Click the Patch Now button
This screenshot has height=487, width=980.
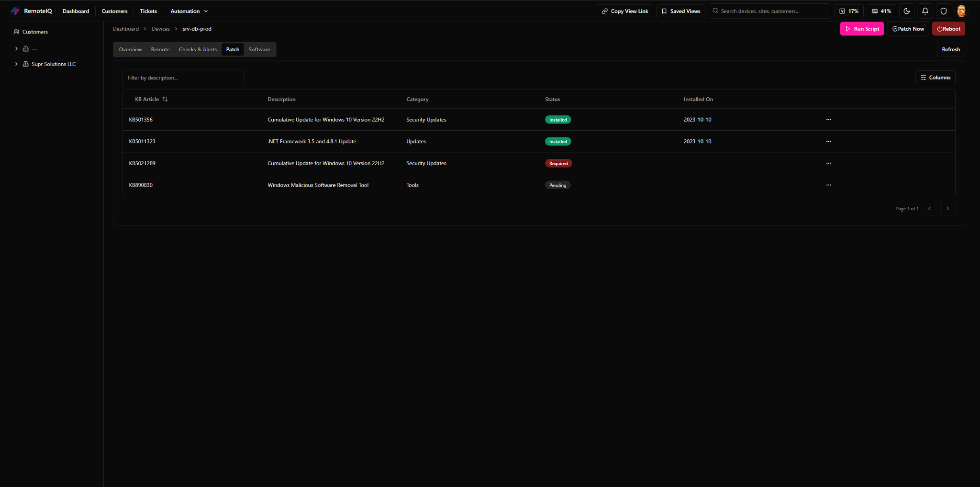click(908, 29)
